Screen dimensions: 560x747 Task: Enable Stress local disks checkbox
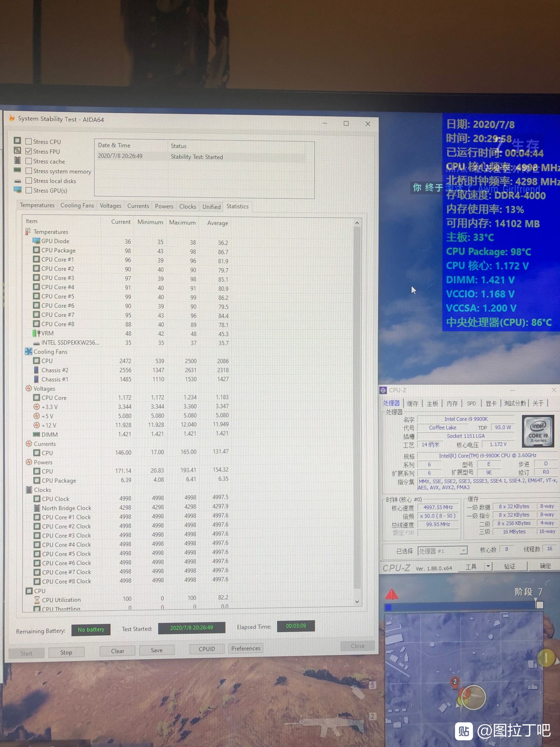(29, 181)
